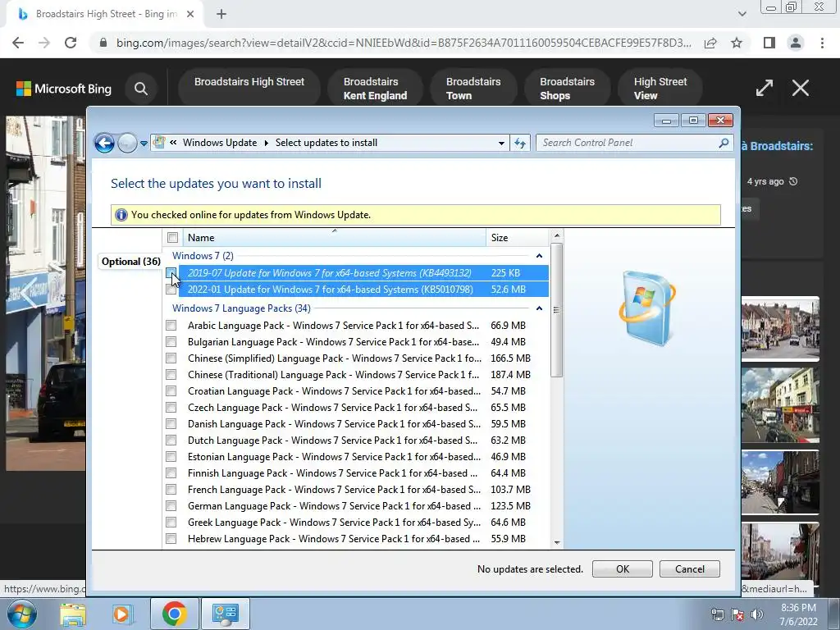Open the recent pages dropdown arrow
The image size is (840, 630).
144,144
